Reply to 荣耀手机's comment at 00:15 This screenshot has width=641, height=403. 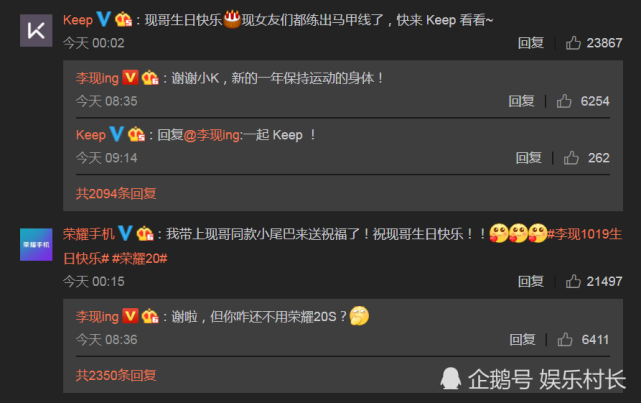coord(531,281)
